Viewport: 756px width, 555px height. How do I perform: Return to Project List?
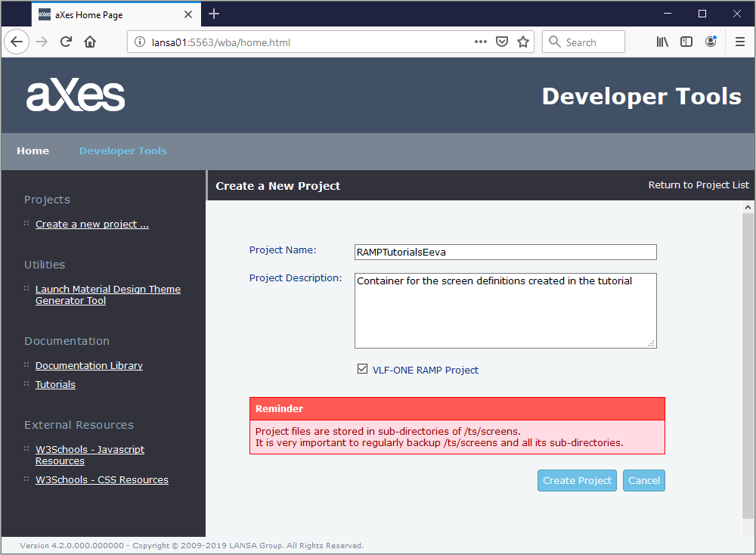(x=698, y=185)
